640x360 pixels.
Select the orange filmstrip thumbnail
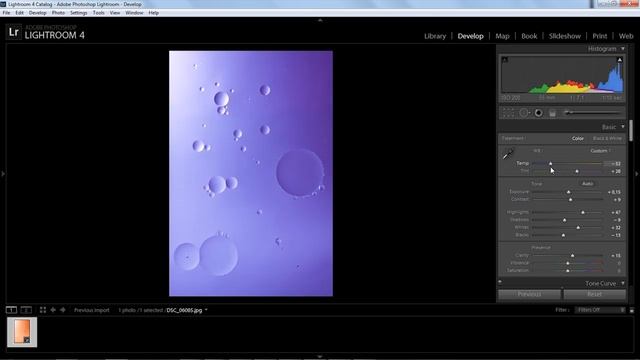[x=22, y=332]
